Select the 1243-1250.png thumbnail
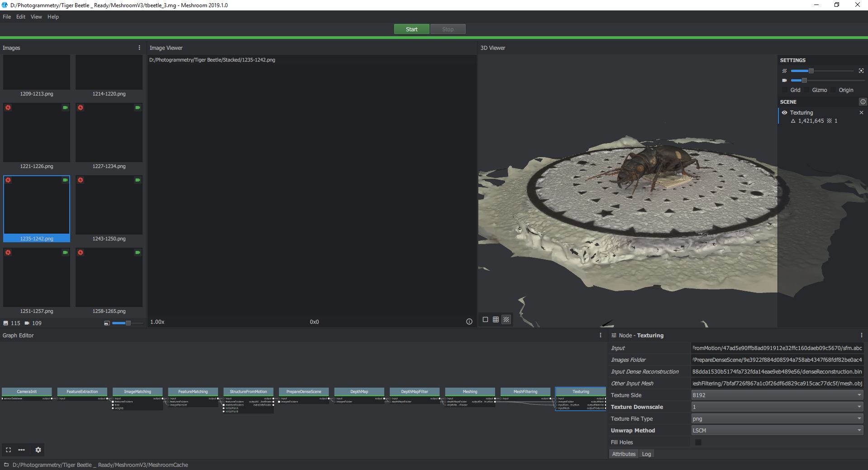 pyautogui.click(x=109, y=205)
